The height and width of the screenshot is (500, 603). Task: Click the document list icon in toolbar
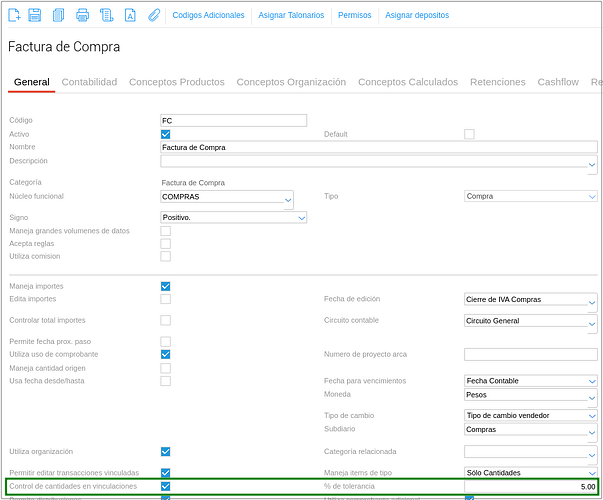[x=107, y=15]
